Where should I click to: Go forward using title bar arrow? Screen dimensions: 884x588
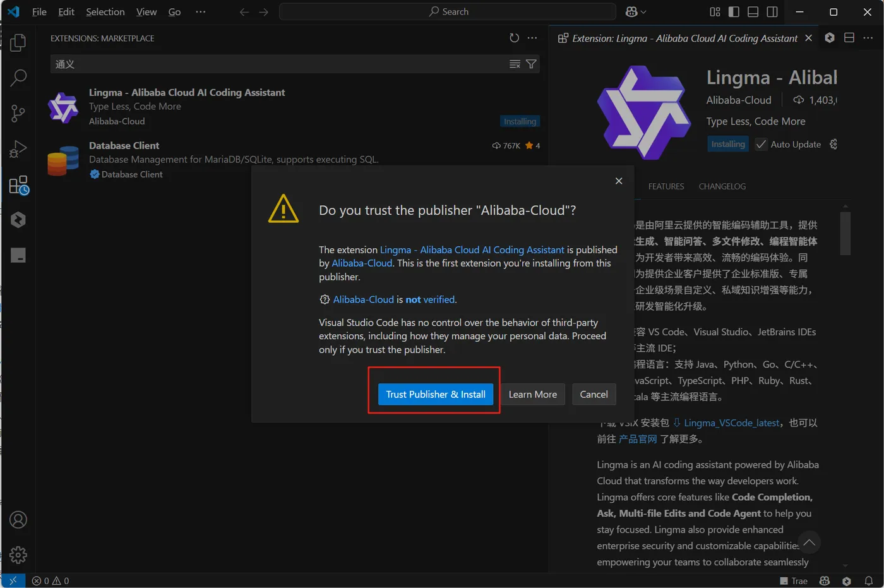click(264, 12)
